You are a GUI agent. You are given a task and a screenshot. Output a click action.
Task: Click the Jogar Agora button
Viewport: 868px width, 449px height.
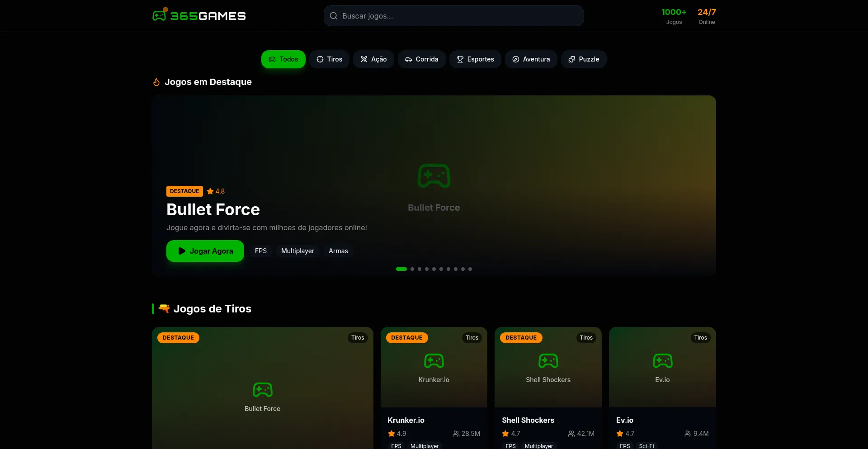click(x=205, y=251)
